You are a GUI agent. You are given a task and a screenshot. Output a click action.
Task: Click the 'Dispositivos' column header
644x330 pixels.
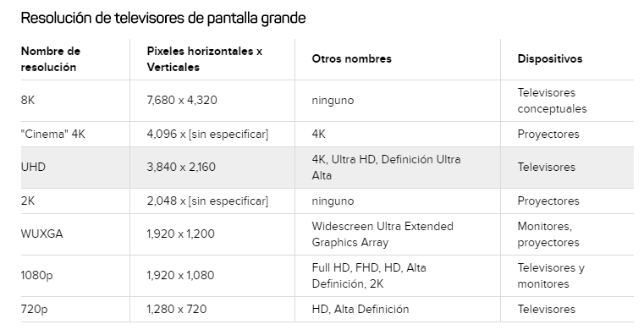[x=549, y=58]
